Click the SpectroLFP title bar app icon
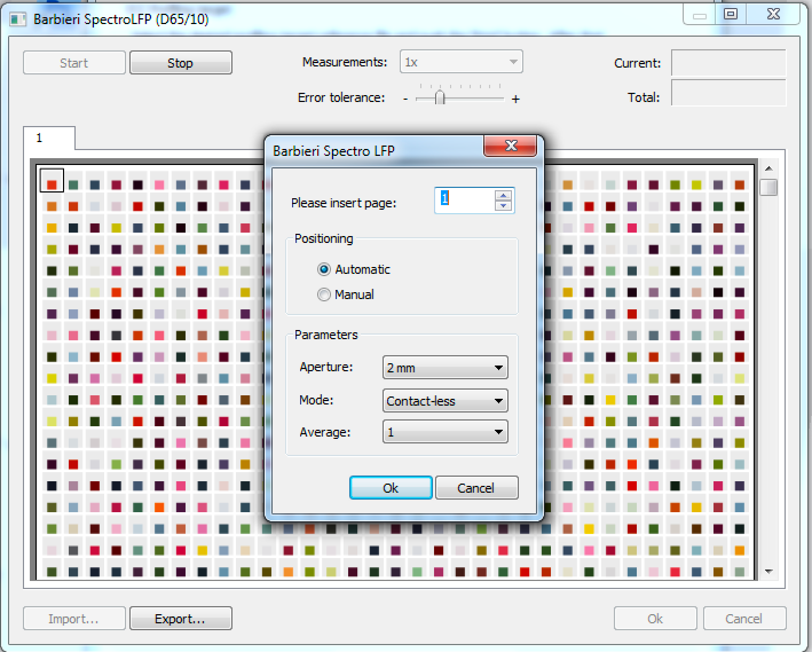812x652 pixels. tap(18, 19)
